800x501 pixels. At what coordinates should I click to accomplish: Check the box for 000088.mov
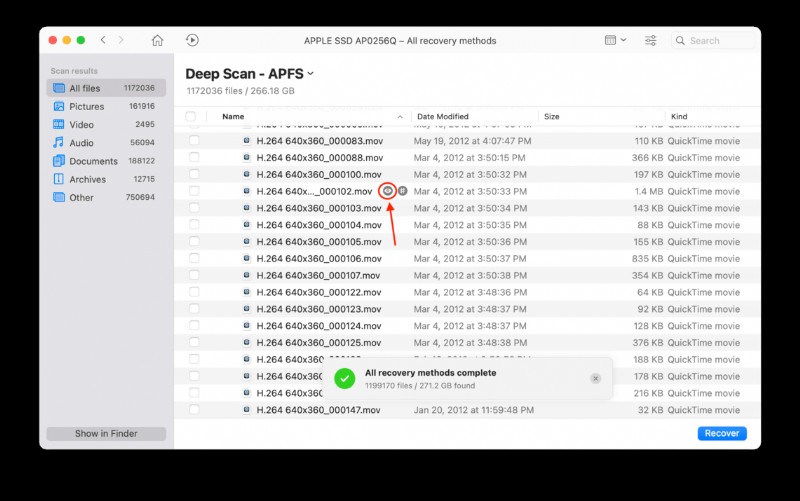click(194, 157)
